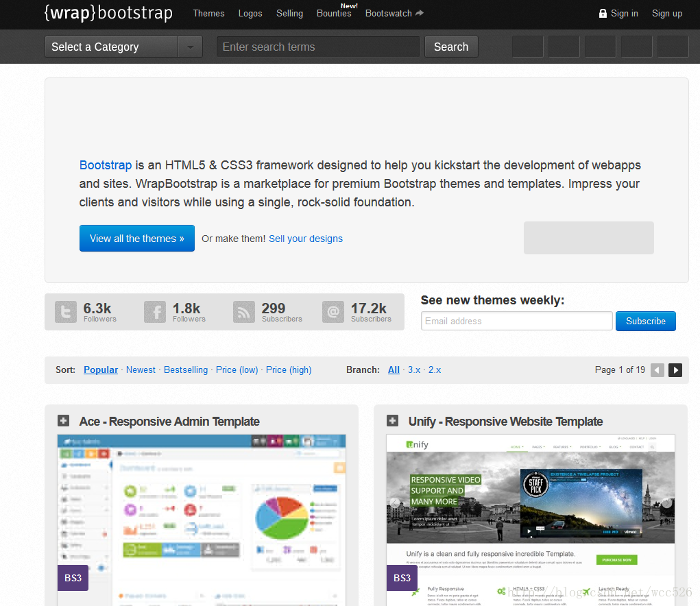
Task: Click the Facebook followers icon
Action: [155, 312]
